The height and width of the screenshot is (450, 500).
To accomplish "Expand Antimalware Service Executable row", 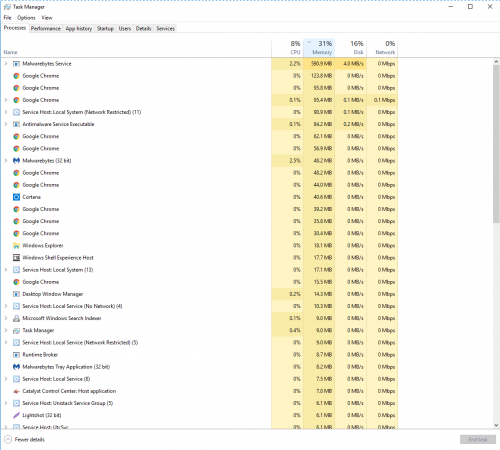I will click(x=6, y=124).
